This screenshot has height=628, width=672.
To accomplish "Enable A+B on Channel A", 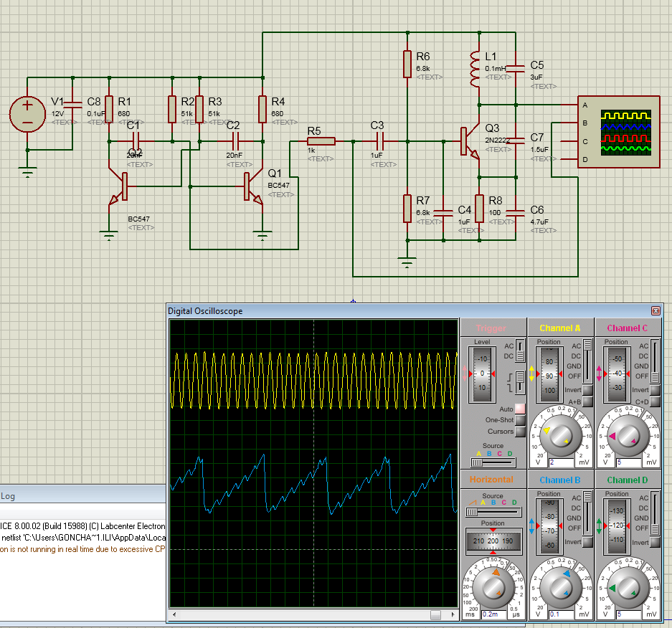I will [587, 402].
